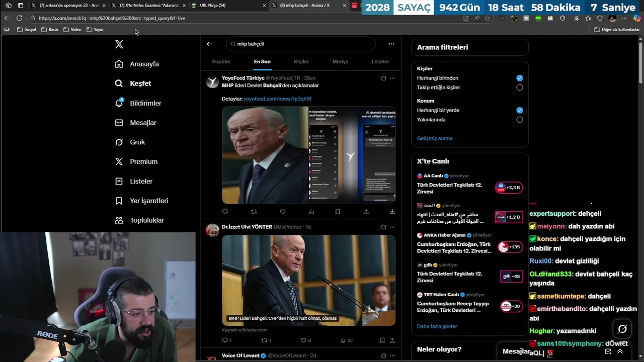644x362 pixels.
Task: Open Grok from the sidebar
Action: click(x=130, y=142)
